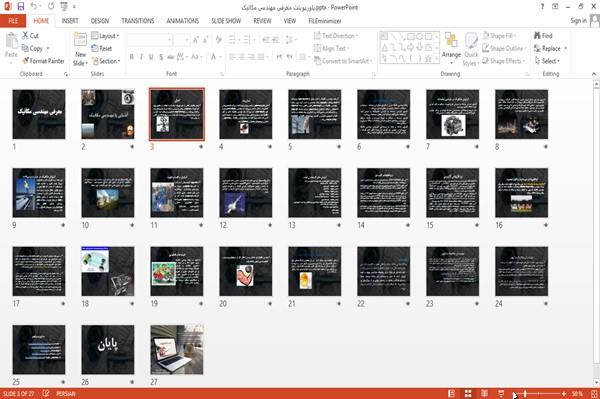The height and width of the screenshot is (399, 600).
Task: Switch to Reading view in status bar
Action: tap(484, 394)
